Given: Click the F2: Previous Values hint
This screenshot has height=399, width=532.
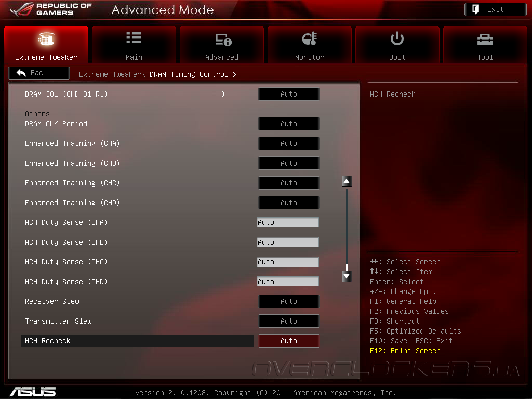Looking at the screenshot, I should point(409,311).
